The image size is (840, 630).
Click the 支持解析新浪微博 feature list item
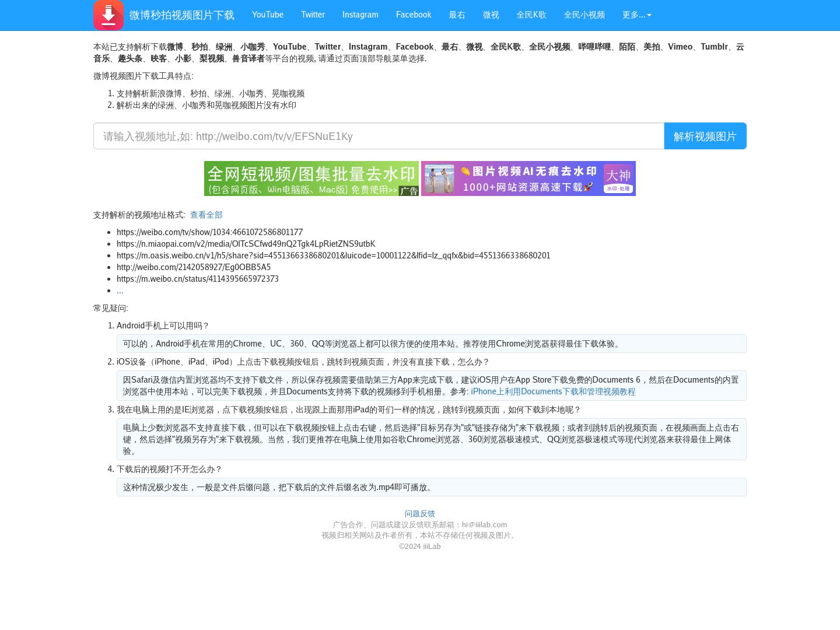point(211,93)
